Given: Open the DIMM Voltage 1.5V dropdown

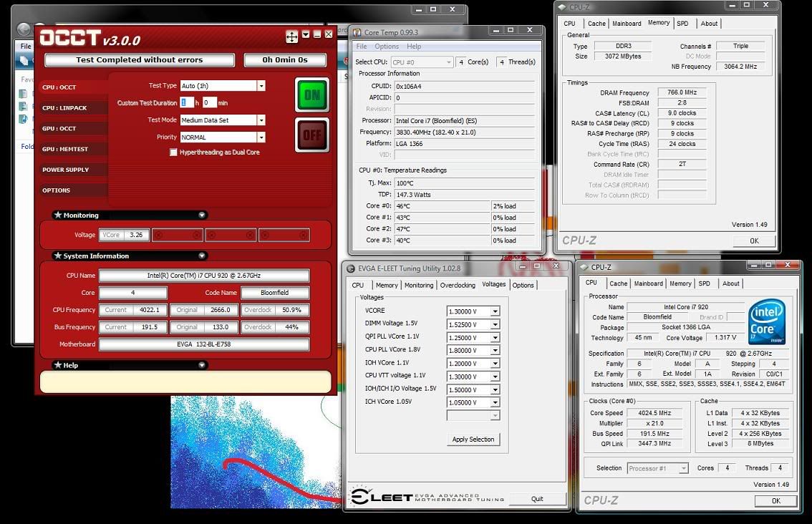Looking at the screenshot, I should pos(495,325).
